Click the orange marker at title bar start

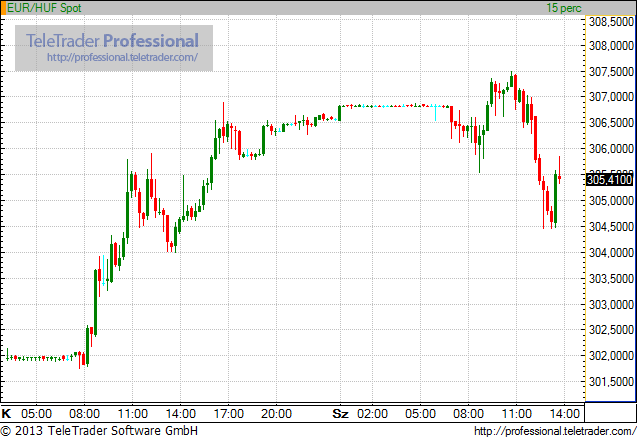(3, 8)
